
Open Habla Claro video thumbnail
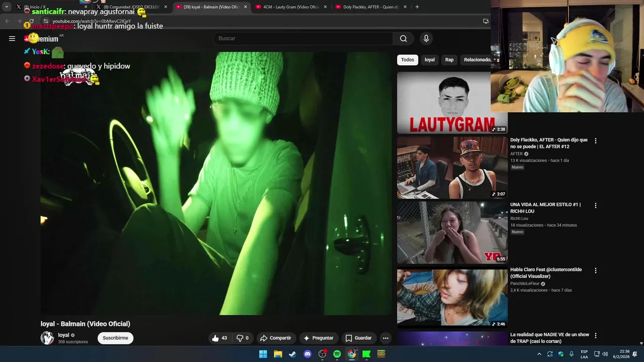(x=452, y=298)
